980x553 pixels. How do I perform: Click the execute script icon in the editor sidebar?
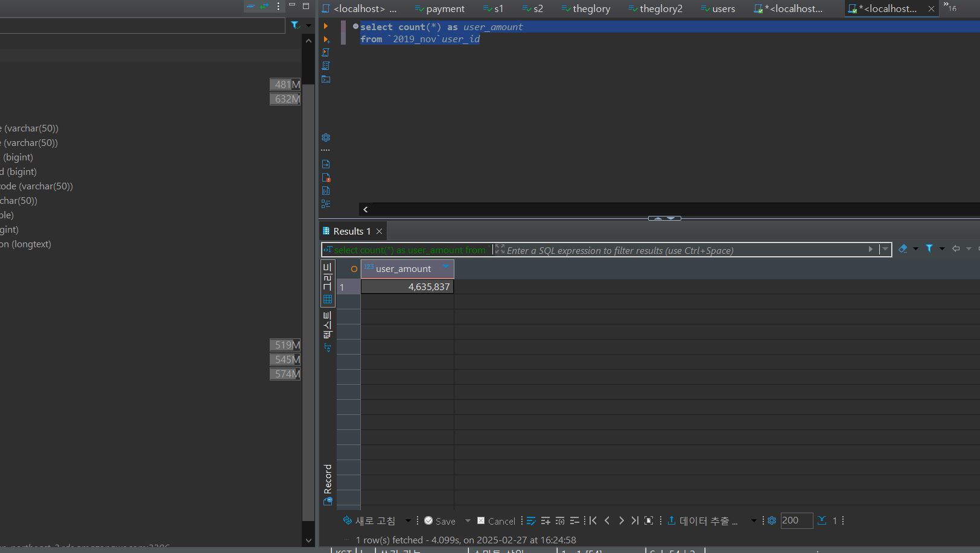click(326, 52)
